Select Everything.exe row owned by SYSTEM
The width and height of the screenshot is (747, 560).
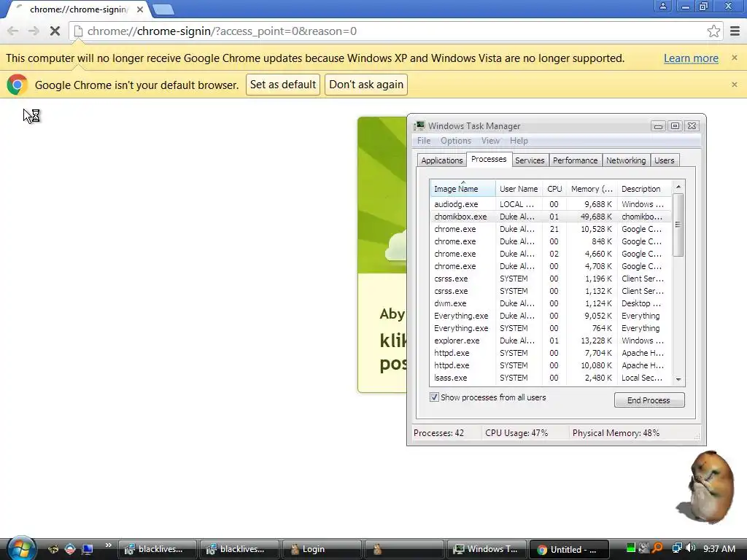tap(551, 328)
